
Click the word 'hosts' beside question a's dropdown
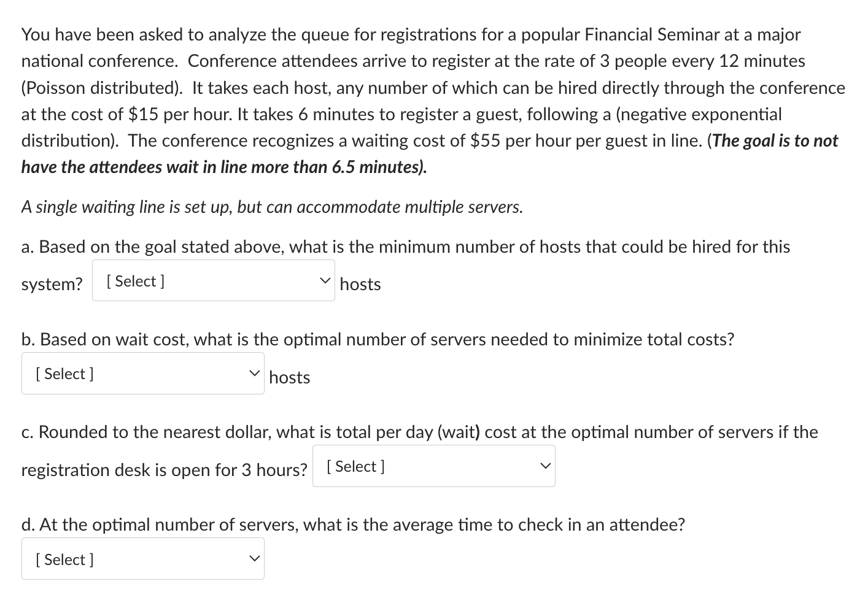pos(360,284)
